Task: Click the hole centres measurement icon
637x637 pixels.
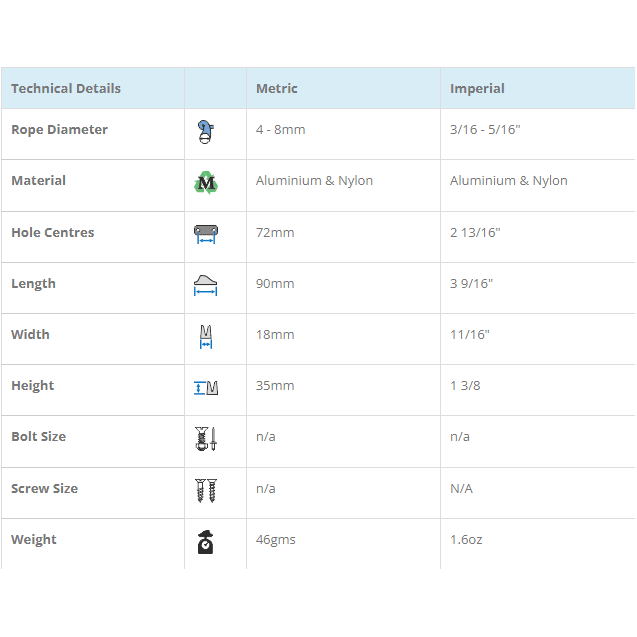Action: tap(206, 234)
